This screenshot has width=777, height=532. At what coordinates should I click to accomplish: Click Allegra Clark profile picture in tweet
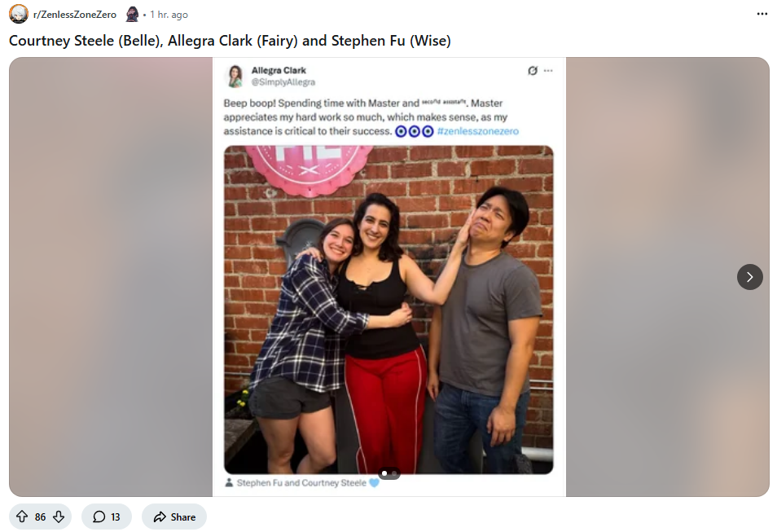click(235, 76)
